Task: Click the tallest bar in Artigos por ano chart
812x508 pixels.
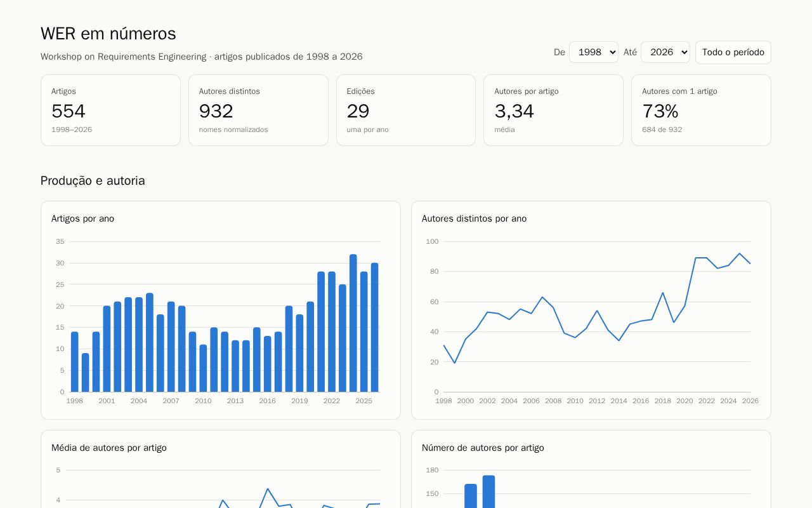Action: [x=353, y=323]
